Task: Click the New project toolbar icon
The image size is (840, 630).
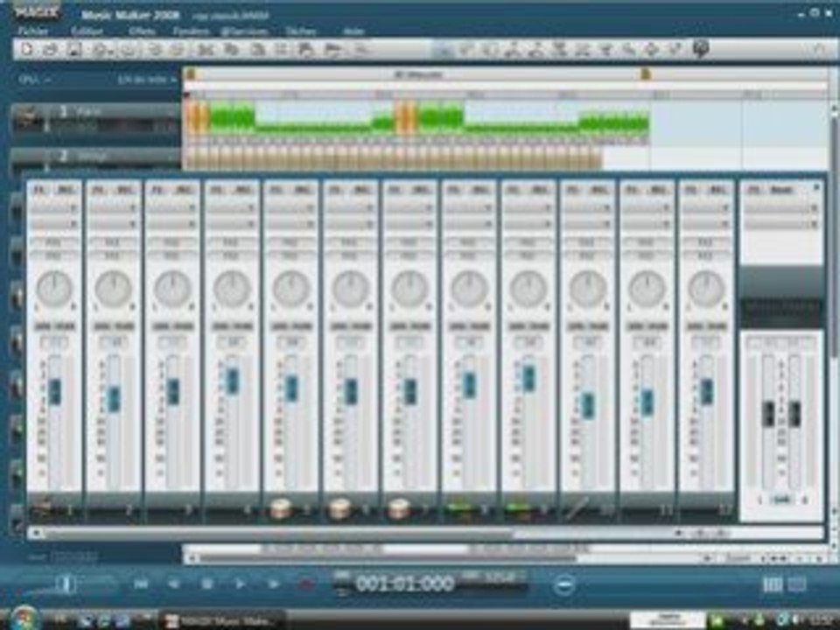Action: click(x=27, y=50)
